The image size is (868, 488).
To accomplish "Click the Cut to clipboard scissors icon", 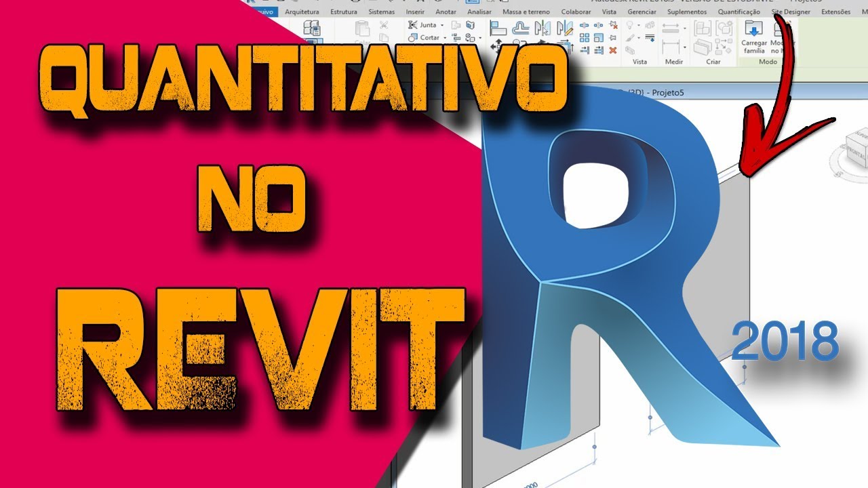I will [384, 25].
